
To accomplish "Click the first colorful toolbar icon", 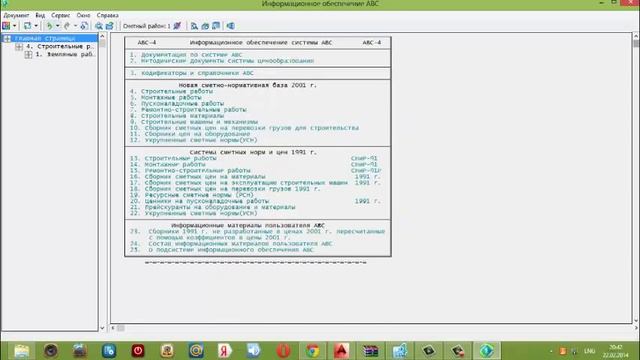I will pos(6,26).
